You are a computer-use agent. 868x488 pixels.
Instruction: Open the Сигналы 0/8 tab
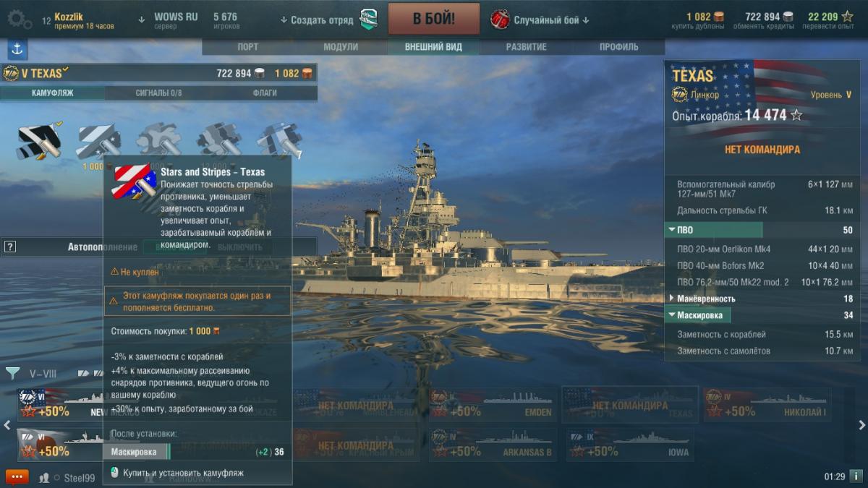tap(158, 93)
